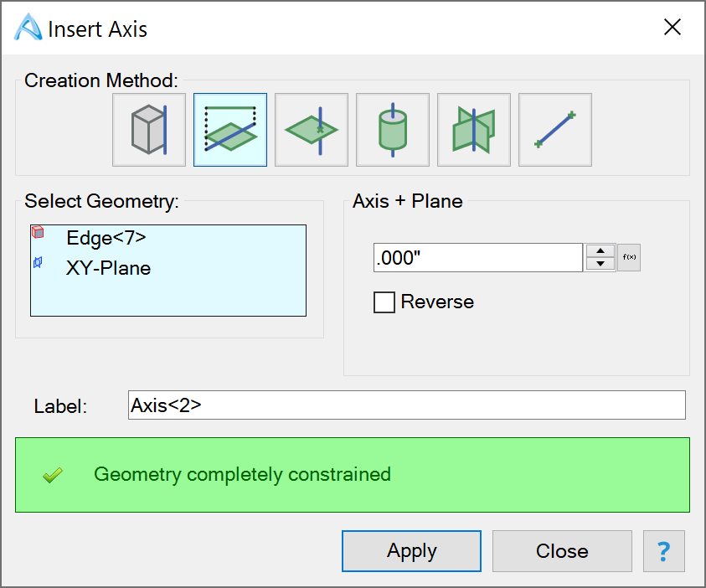Select the solid edge axis creation method
706x588 pixels.
pyautogui.click(x=149, y=130)
